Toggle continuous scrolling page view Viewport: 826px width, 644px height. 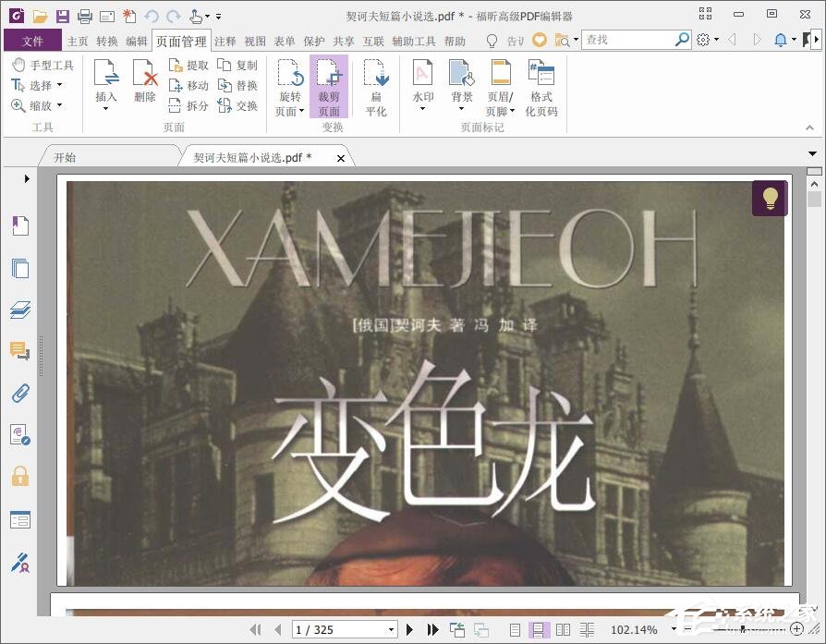coord(541,629)
